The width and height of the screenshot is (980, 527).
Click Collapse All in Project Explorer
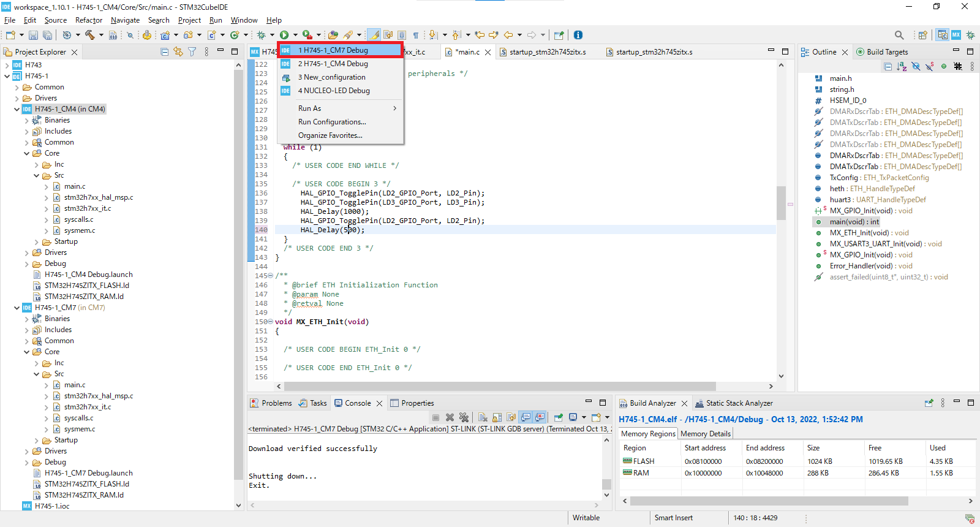click(164, 52)
